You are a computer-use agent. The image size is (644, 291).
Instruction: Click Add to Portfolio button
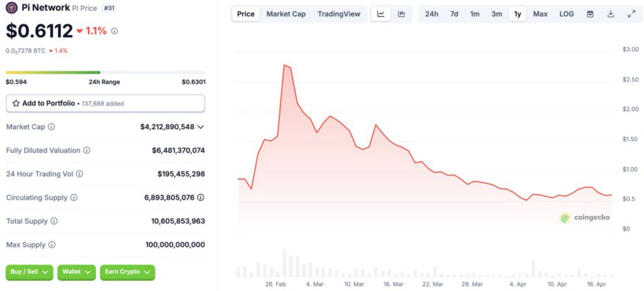105,103
